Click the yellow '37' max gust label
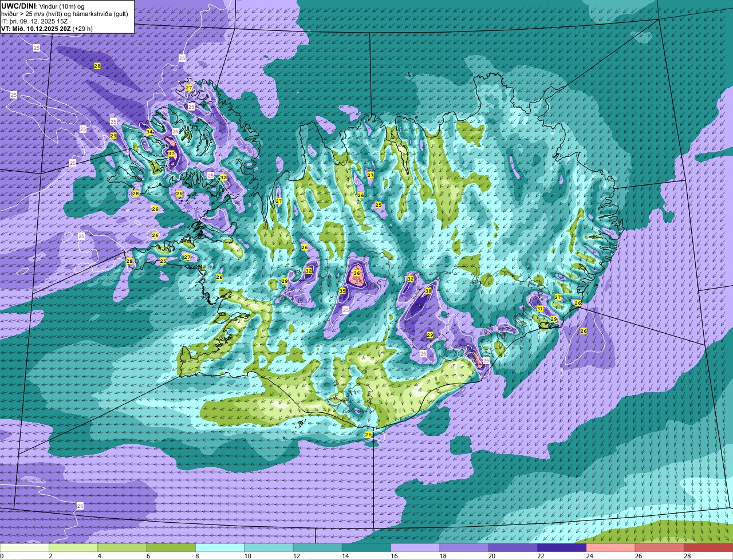733x560 pixels. coord(171,153)
